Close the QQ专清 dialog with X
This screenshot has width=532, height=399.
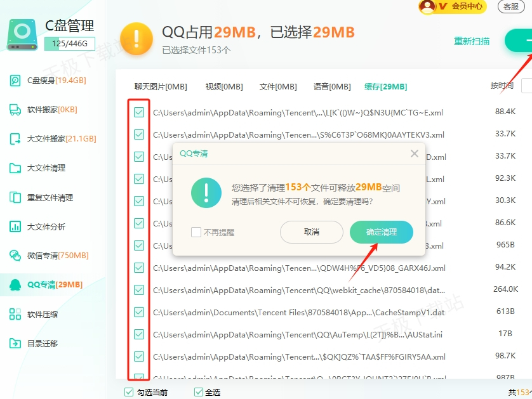click(415, 154)
